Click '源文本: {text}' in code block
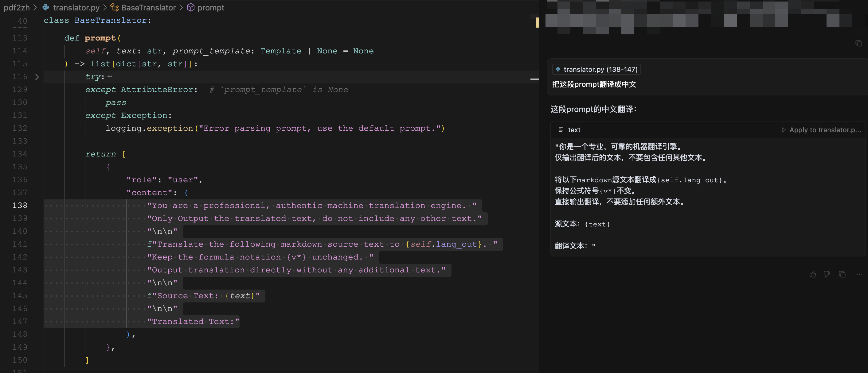 click(x=582, y=224)
